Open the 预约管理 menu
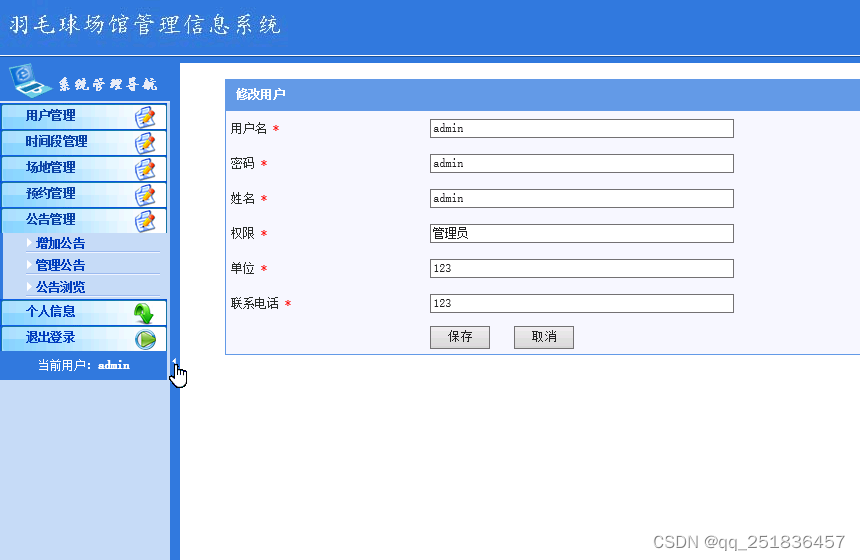Image resolution: width=860 pixels, height=560 pixels. (x=84, y=194)
